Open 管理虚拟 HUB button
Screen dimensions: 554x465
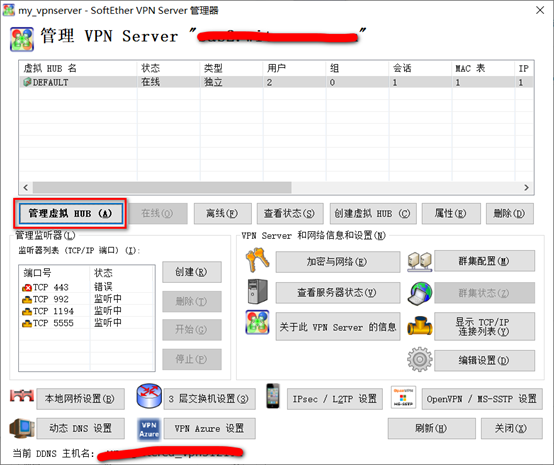coord(71,213)
